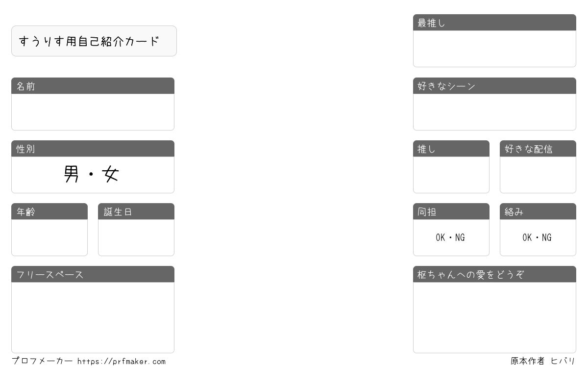Click the 同担 section header
The width and height of the screenshot is (588, 368).
451,211
